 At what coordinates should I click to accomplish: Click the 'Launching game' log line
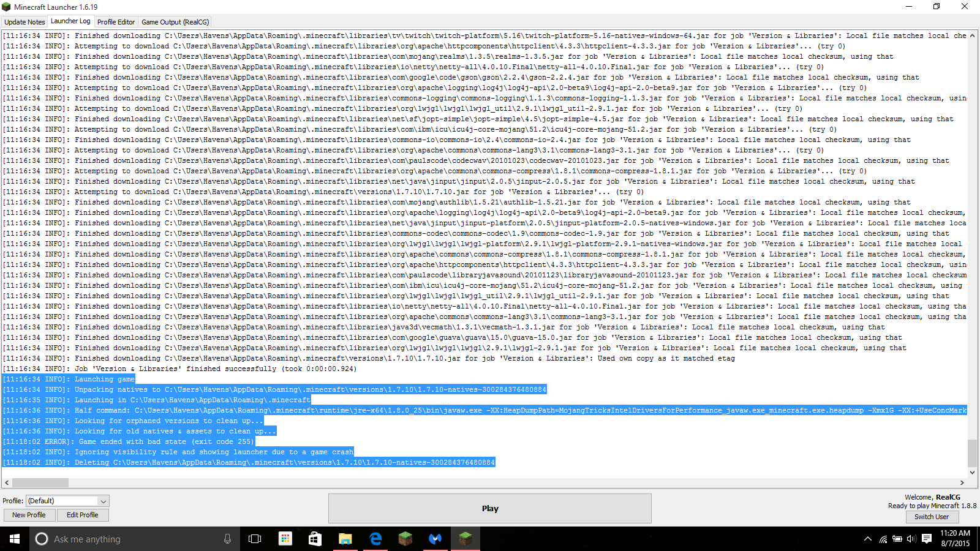(69, 379)
